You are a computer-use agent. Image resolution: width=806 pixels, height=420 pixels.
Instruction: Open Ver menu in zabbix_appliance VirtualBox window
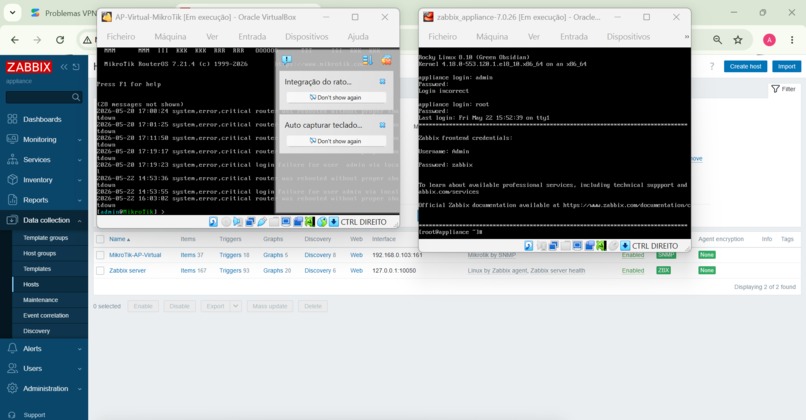click(x=534, y=36)
